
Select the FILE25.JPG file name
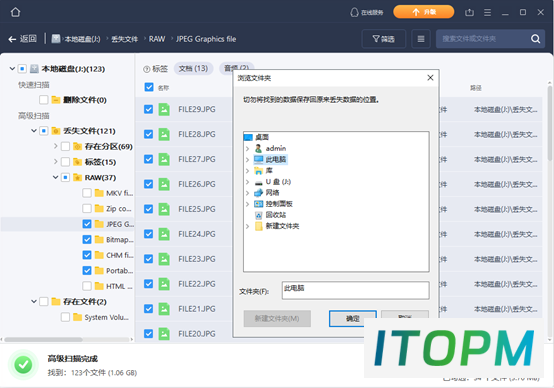point(197,209)
